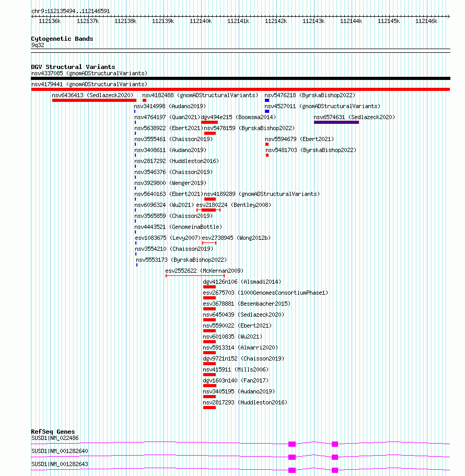Click nsv5640163 (Ebert2021) label
Viewport: 465px width, 476px height.
pyautogui.click(x=169, y=193)
